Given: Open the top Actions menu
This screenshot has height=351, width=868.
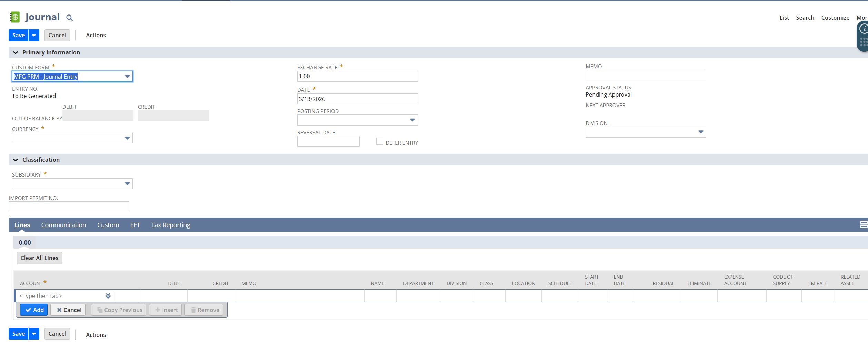Looking at the screenshot, I should point(96,35).
